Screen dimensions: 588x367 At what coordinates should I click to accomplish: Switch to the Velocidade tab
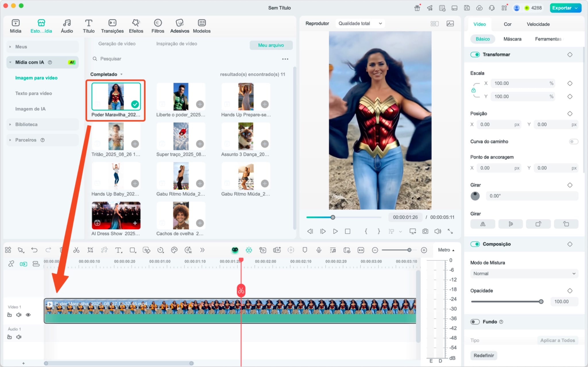[538, 24]
